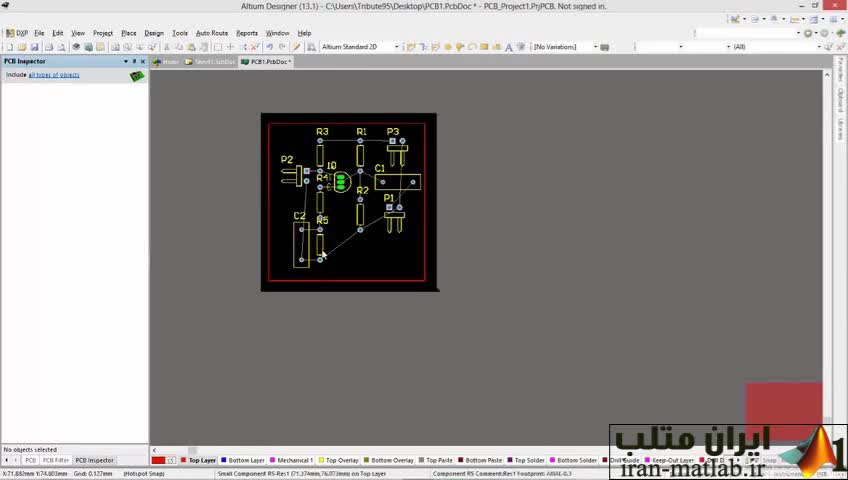Toggle Bottom Layer blue color box
The height and width of the screenshot is (480, 848).
pyautogui.click(x=223, y=461)
